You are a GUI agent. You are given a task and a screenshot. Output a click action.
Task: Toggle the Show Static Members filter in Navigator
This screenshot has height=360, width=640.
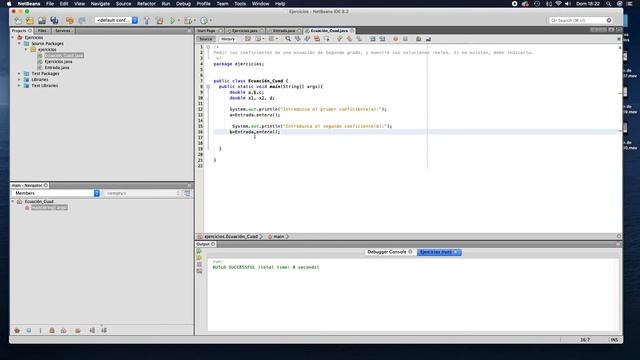pos(40,331)
